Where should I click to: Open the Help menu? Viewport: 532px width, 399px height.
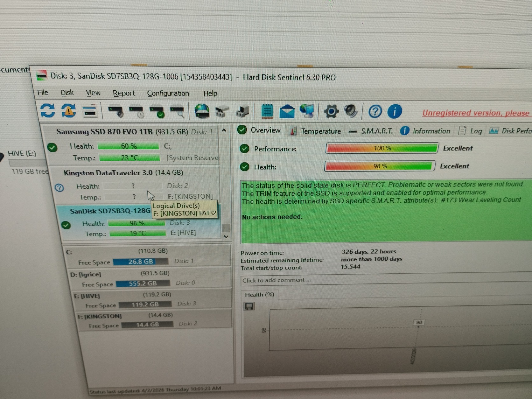(x=210, y=94)
